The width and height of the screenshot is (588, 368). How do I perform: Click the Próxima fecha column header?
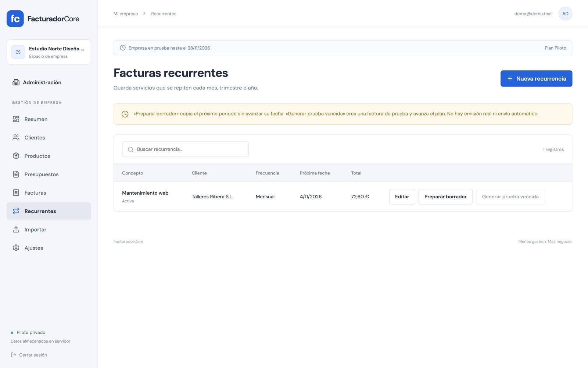315,173
